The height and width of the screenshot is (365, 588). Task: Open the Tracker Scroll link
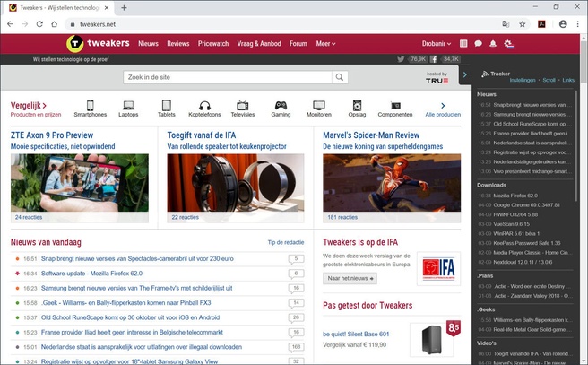549,81
